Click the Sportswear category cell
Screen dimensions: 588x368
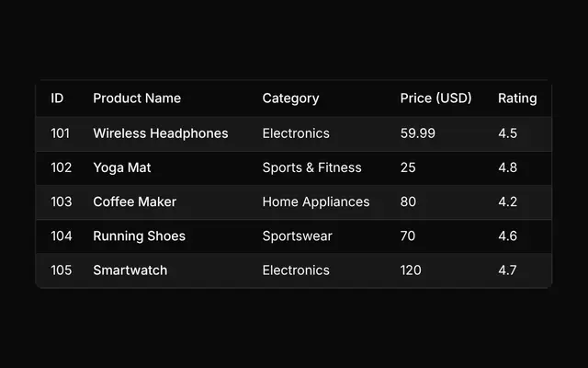(297, 236)
